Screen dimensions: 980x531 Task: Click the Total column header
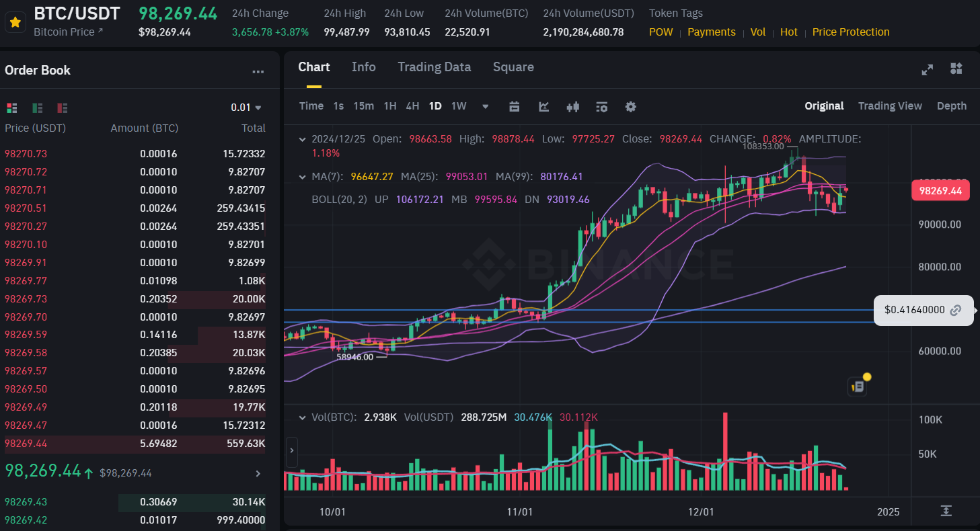(254, 128)
